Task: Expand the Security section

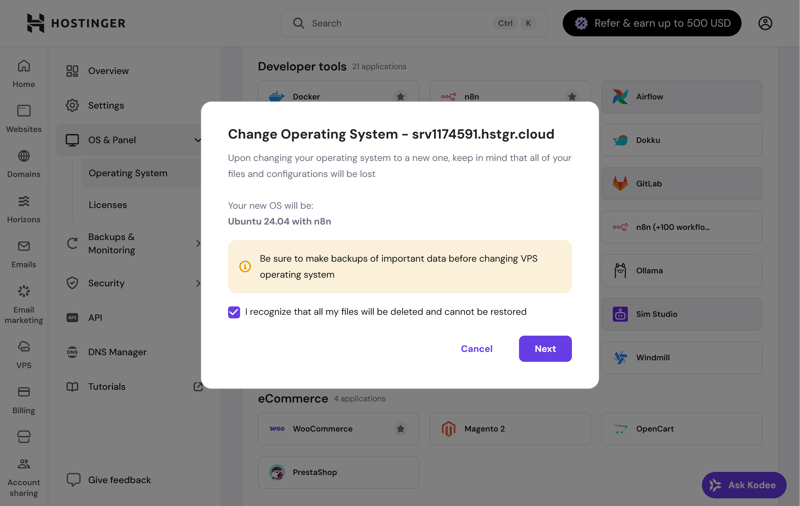Action: [197, 283]
